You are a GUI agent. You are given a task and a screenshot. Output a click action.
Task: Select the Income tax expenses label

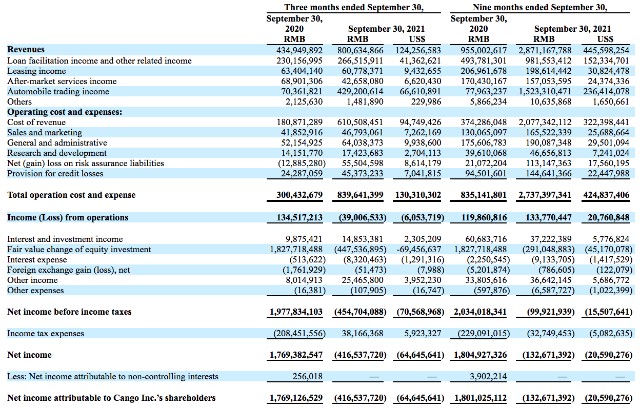(46, 333)
